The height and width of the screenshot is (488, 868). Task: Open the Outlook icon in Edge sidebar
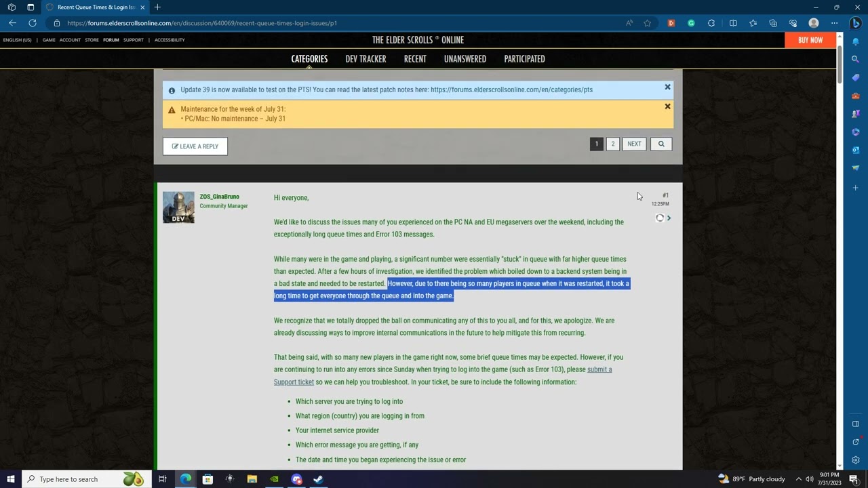[x=856, y=150]
